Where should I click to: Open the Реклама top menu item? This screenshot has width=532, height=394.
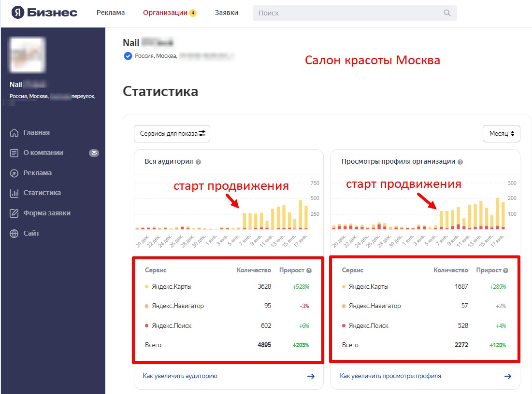pos(111,13)
